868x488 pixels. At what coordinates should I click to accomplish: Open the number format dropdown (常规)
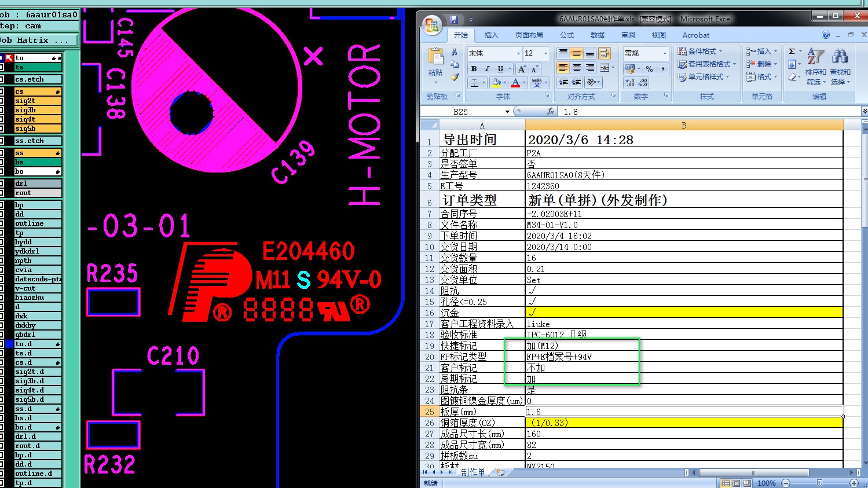665,53
